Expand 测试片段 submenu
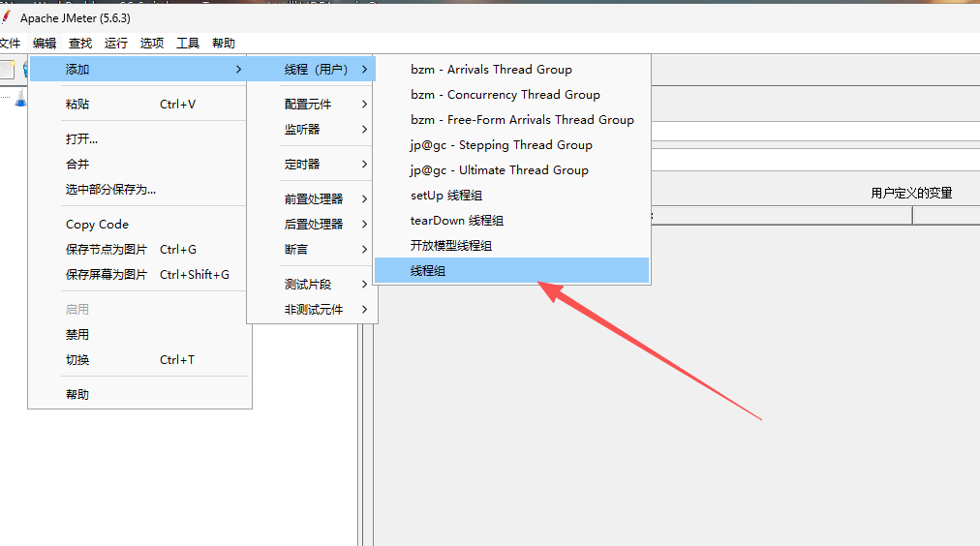Screen dimensions: 980x546 (x=312, y=285)
